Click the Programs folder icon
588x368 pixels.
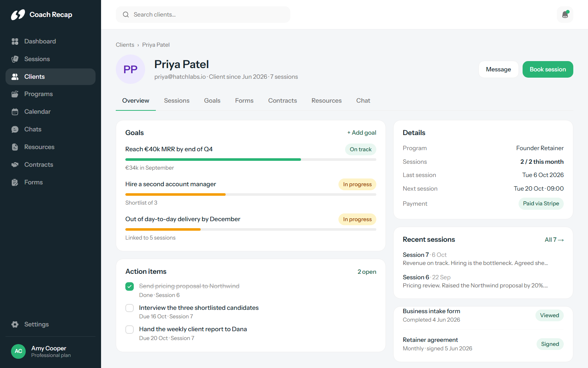point(15,94)
